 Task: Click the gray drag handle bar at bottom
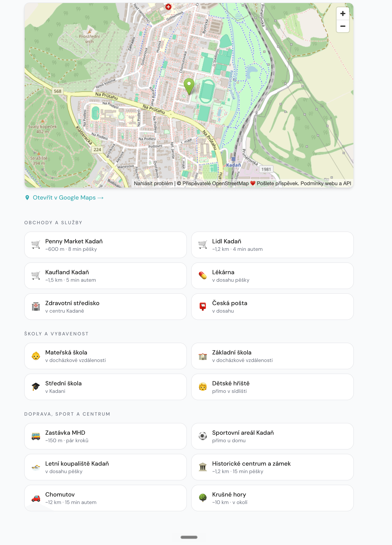pos(189,537)
